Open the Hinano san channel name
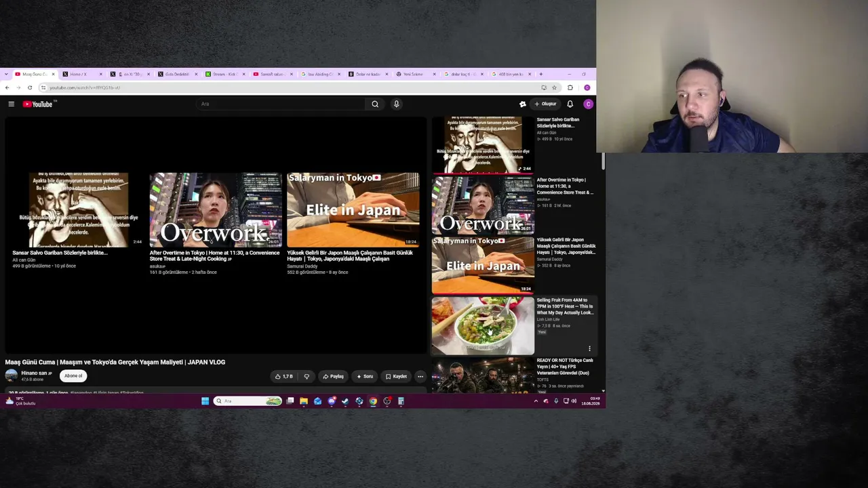Screen dimensions: 868x488 pyautogui.click(x=34, y=373)
